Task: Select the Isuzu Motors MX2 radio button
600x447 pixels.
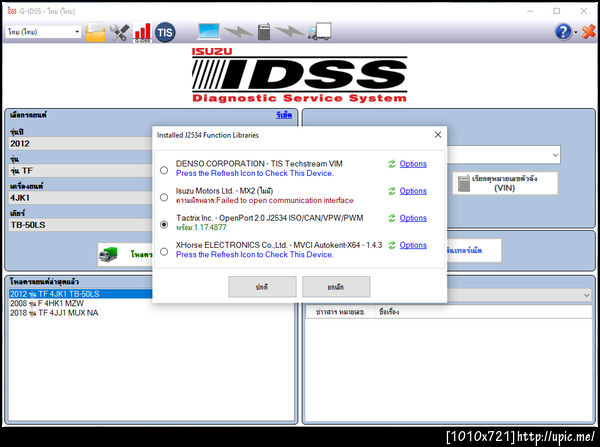Action: (x=164, y=197)
